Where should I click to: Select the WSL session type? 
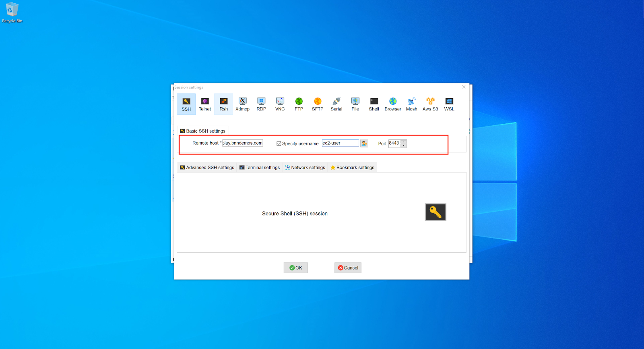(x=449, y=104)
